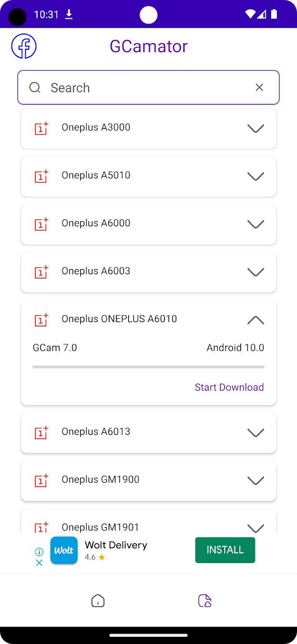Type in the Search input field
This screenshot has height=644, width=297.
(x=148, y=88)
